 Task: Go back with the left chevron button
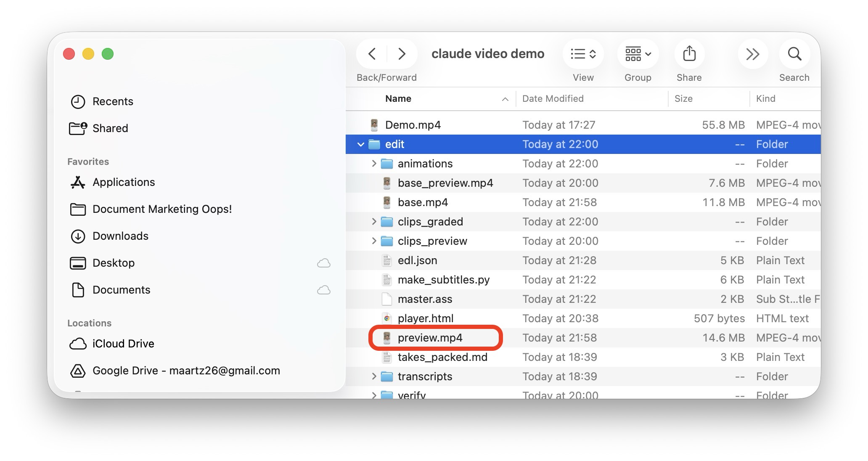tap(372, 54)
